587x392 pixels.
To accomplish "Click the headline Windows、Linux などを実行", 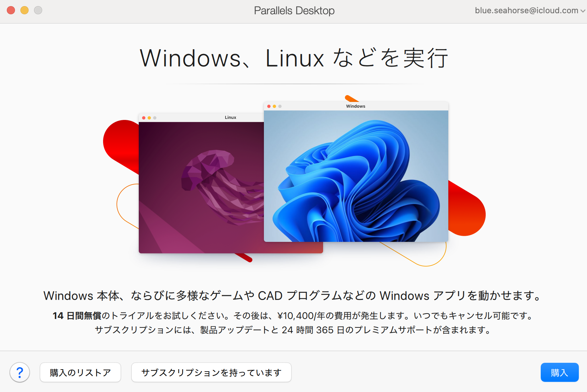I will (294, 58).
